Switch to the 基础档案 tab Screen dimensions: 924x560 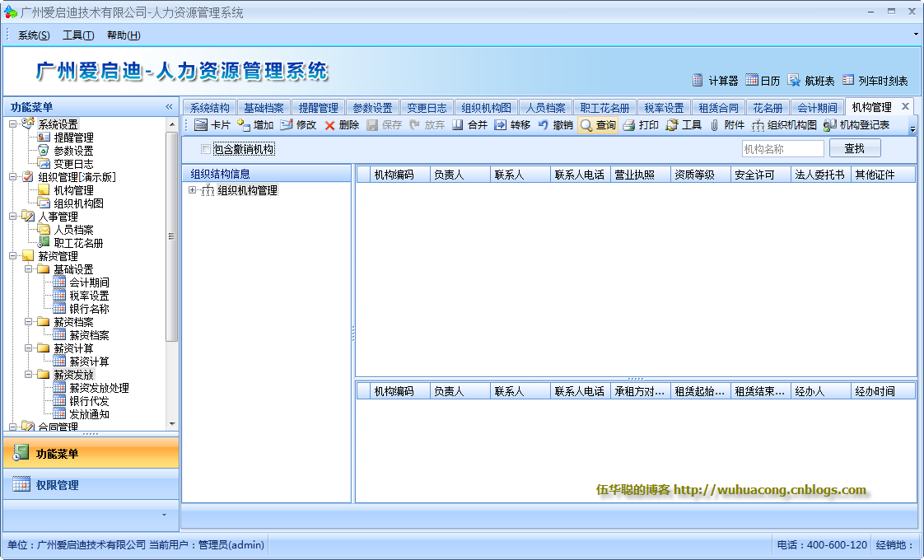coord(264,108)
